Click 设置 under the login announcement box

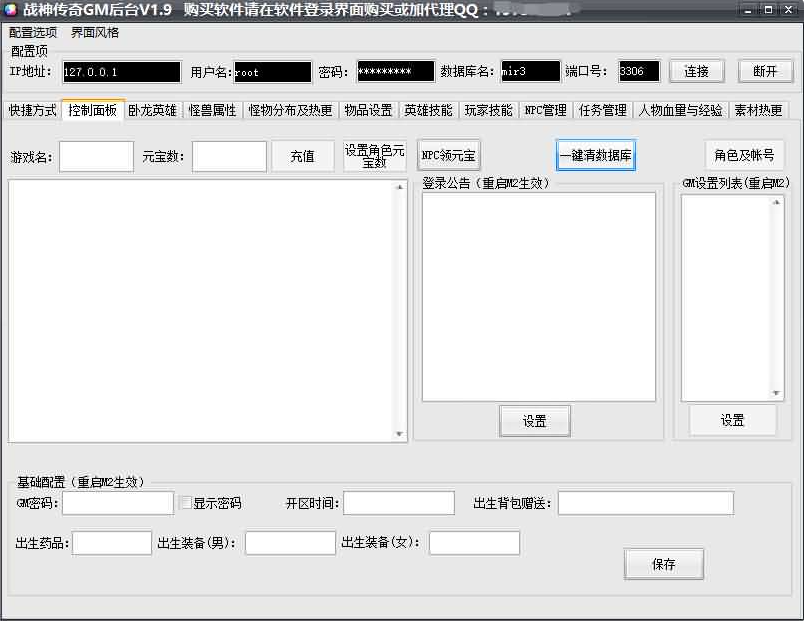535,421
